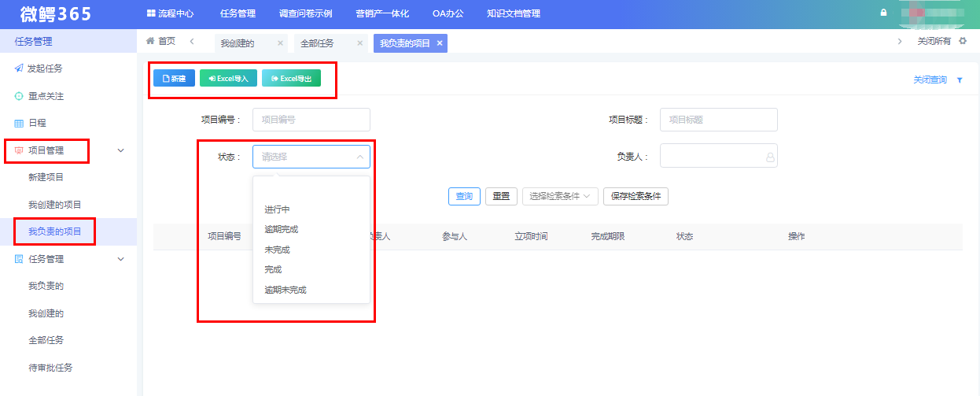This screenshot has height=396, width=980.
Task: Click the 重点关注 target icon
Action: [19, 96]
